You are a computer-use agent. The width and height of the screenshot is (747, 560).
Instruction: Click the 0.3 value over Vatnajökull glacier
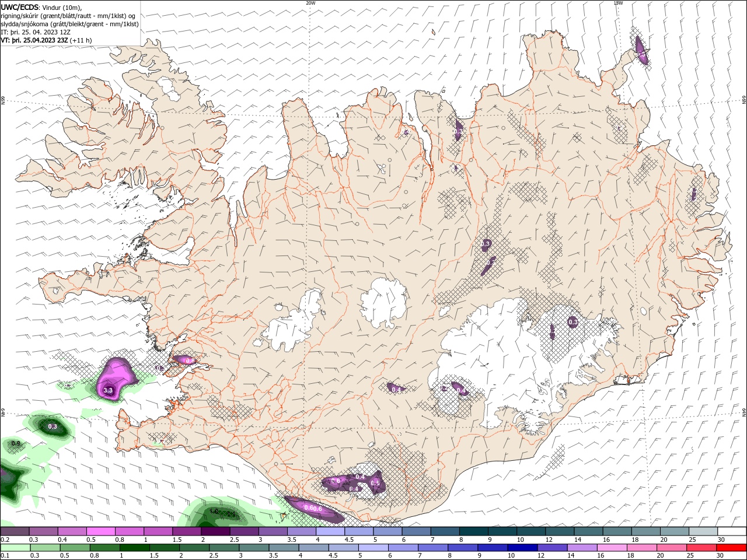click(573, 321)
